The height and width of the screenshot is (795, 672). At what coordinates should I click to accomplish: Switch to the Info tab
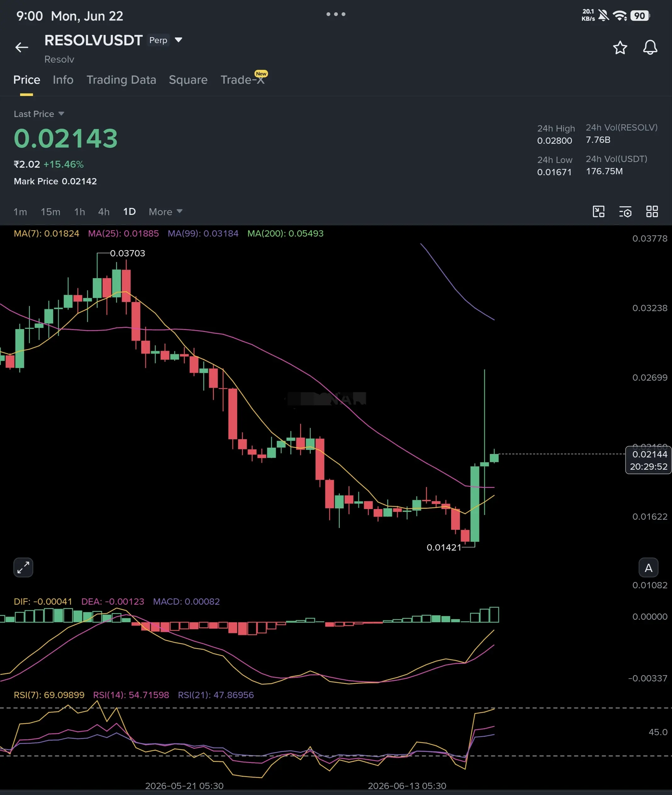[63, 80]
